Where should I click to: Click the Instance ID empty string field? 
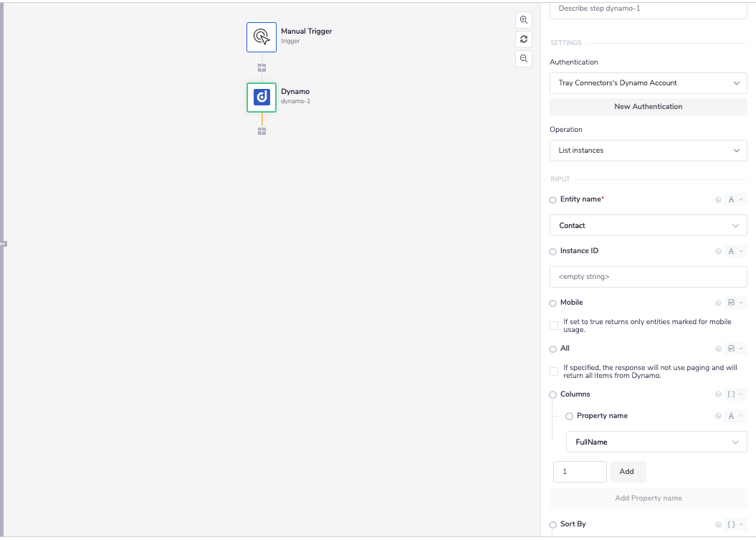[x=648, y=277]
